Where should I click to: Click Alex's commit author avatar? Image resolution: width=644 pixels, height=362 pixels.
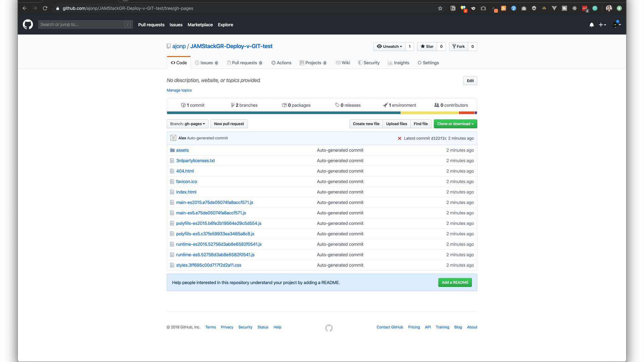pyautogui.click(x=173, y=138)
